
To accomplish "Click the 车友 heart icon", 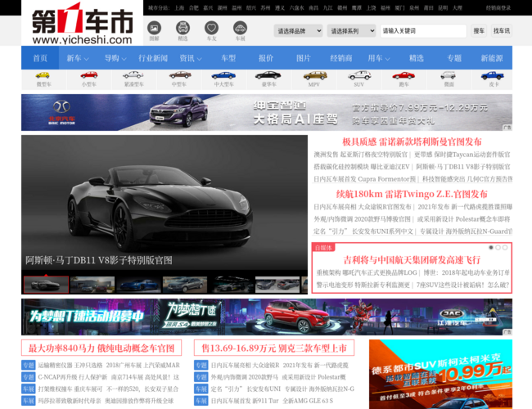I will [x=211, y=31].
